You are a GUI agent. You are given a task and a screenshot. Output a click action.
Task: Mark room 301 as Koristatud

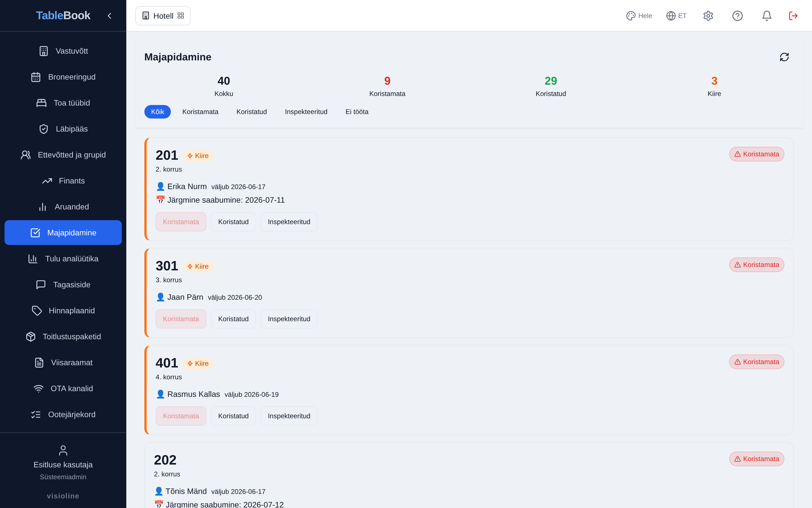point(233,319)
